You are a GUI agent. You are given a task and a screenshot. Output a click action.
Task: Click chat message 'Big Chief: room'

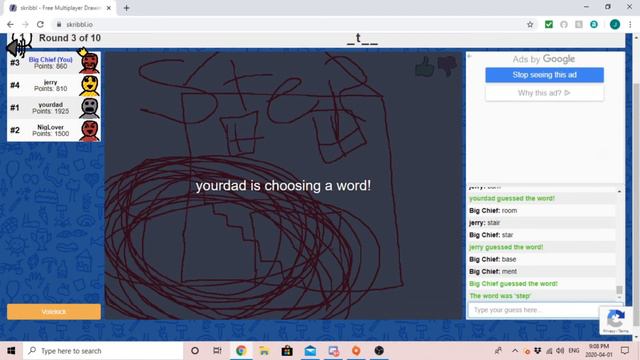(493, 211)
